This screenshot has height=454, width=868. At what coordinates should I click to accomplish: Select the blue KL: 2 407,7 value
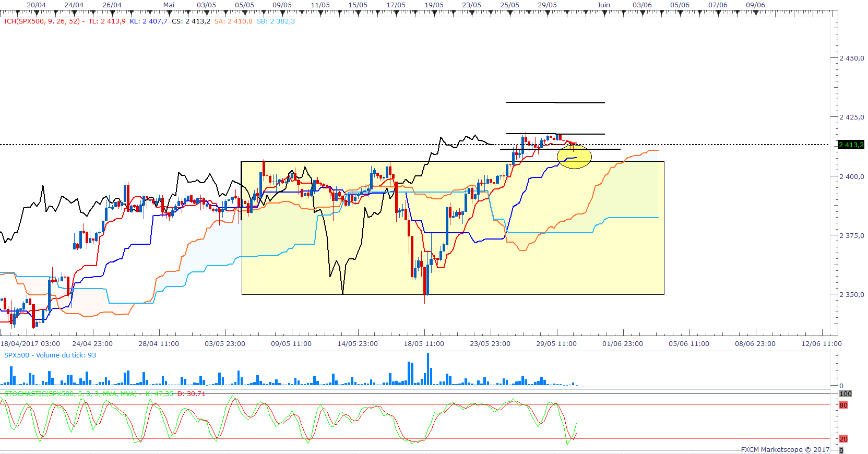[x=149, y=21]
